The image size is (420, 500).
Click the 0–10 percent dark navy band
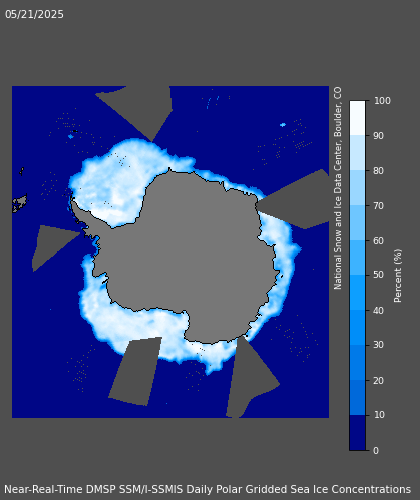click(357, 433)
